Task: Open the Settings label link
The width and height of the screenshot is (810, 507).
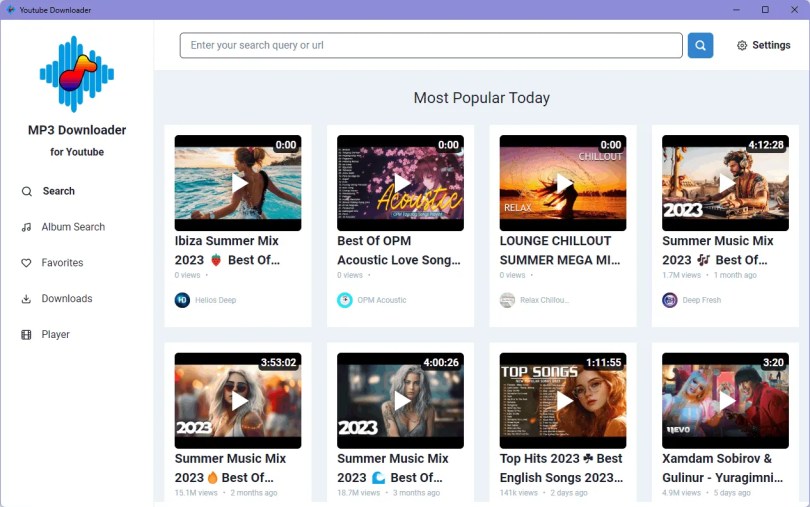Action: [x=771, y=45]
